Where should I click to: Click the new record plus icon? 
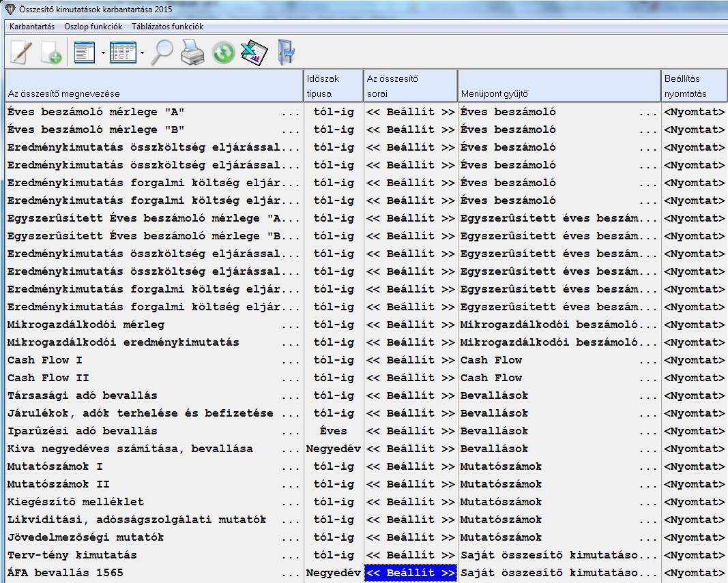(52, 53)
